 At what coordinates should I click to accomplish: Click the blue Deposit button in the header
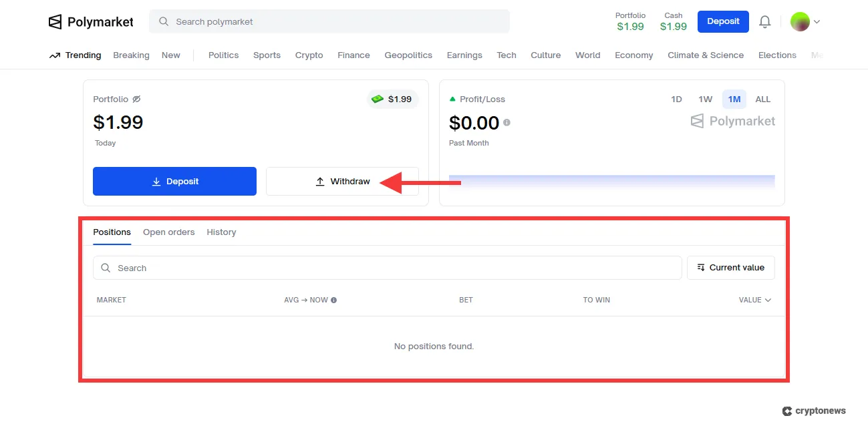[x=723, y=21]
